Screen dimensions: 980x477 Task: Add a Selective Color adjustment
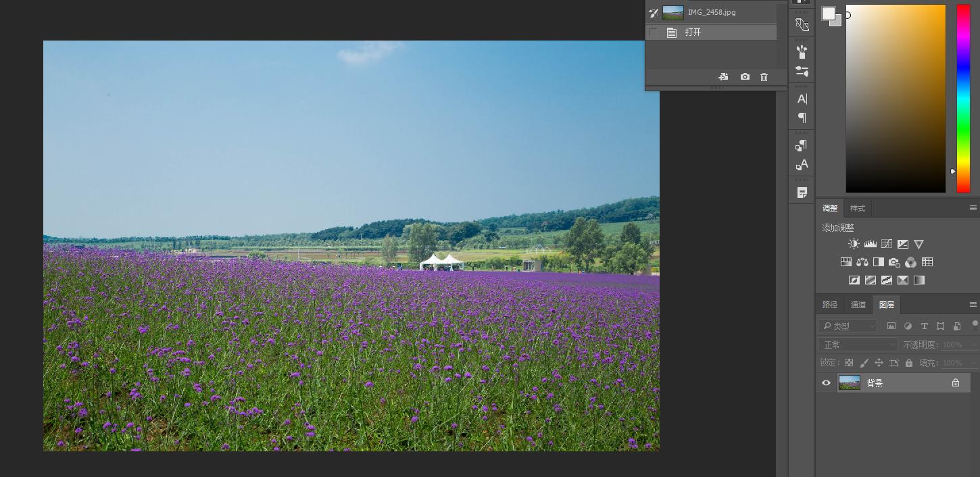902,280
